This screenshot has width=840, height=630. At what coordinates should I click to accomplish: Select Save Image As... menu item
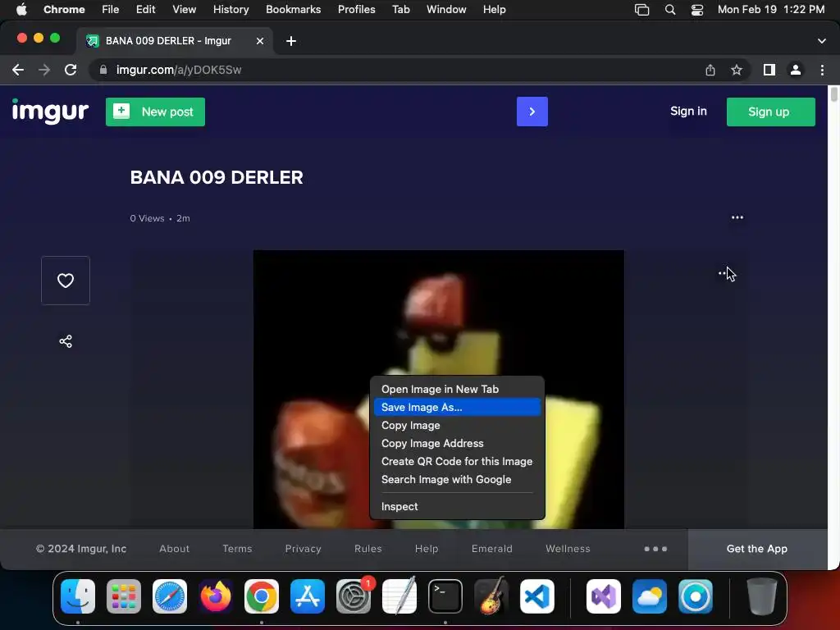457,407
